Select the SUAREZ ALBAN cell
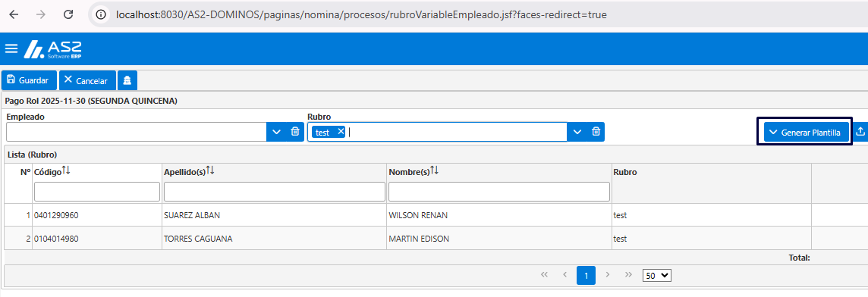 coord(275,215)
